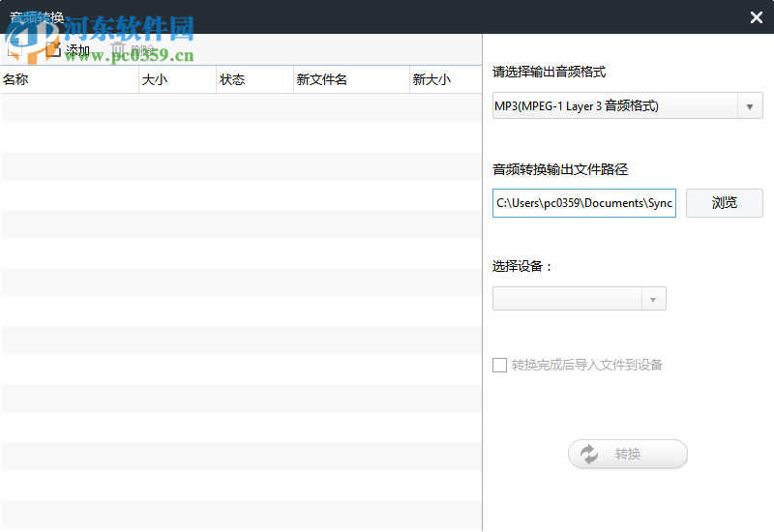Viewport: 774px width, 532px height.
Task: Tick the select-all checkbox in the toolbar
Action: tap(14, 50)
